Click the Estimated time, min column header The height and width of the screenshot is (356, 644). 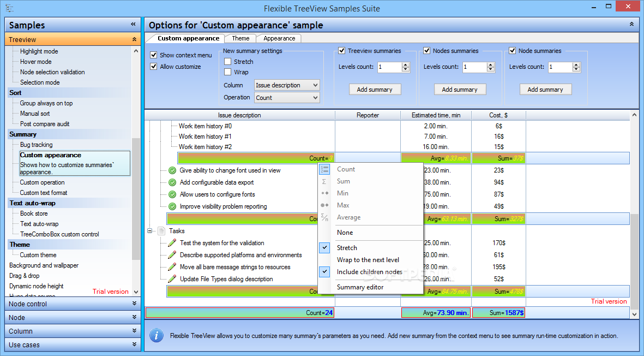[436, 115]
